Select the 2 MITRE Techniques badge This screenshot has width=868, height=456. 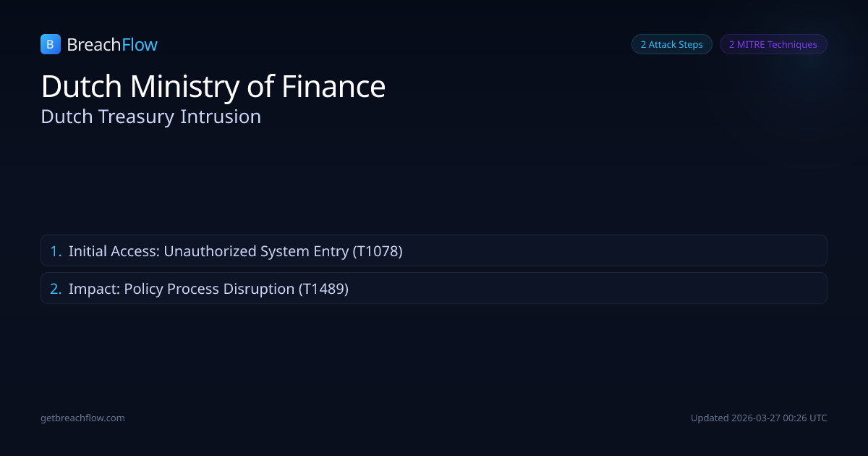tap(773, 44)
